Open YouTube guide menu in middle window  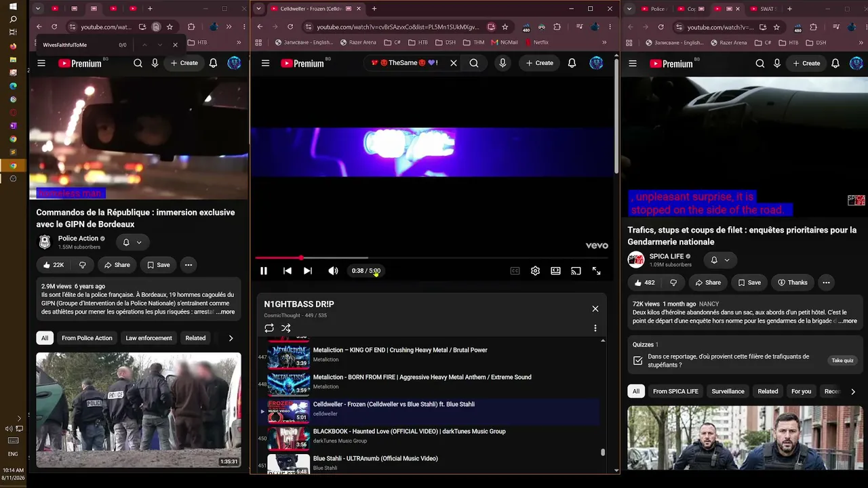[266, 63]
